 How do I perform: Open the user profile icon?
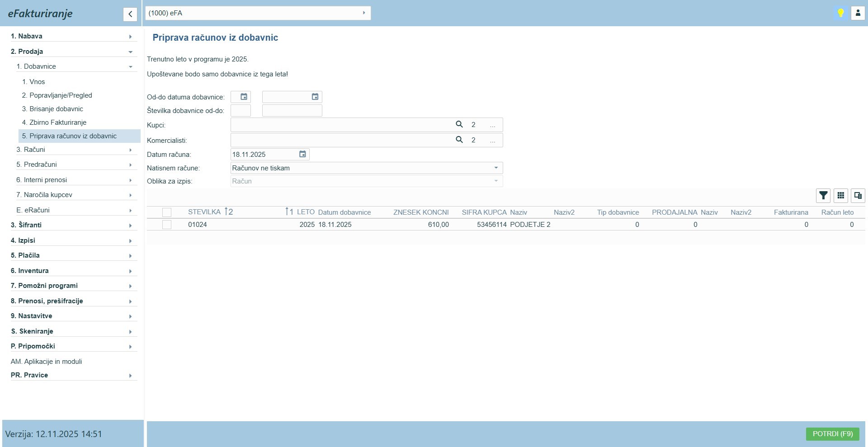coord(858,13)
